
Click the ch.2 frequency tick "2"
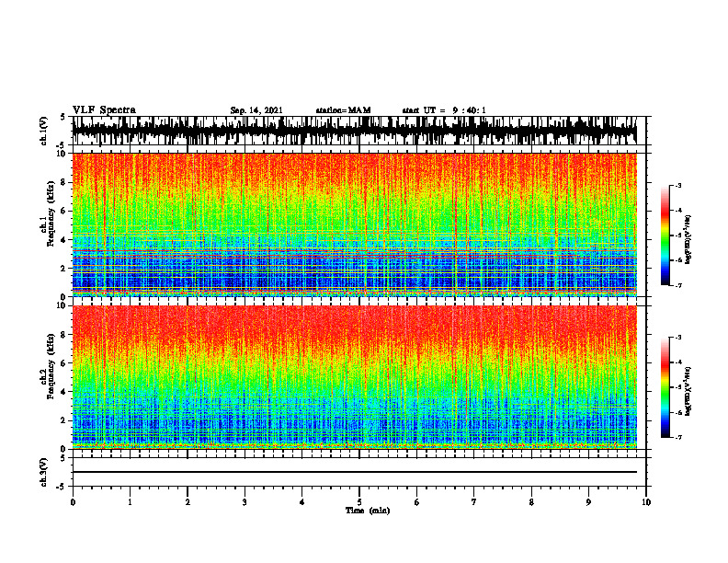63,420
